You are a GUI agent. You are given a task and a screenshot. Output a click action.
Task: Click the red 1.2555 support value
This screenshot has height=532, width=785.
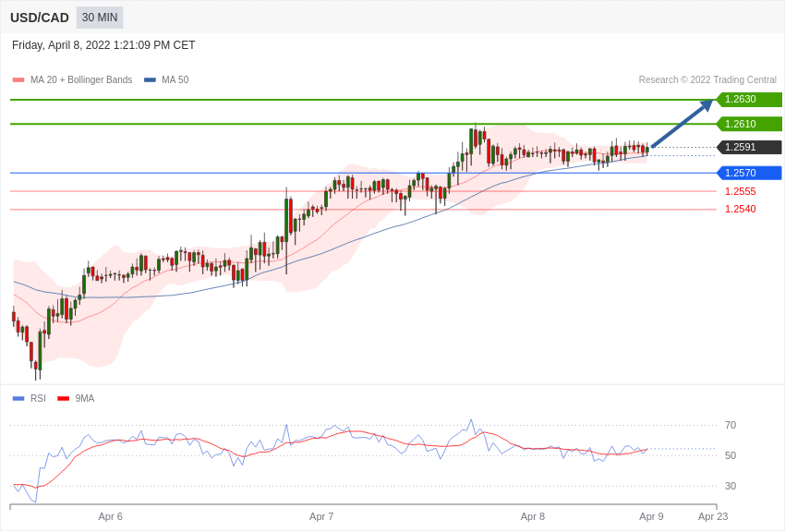[741, 191]
